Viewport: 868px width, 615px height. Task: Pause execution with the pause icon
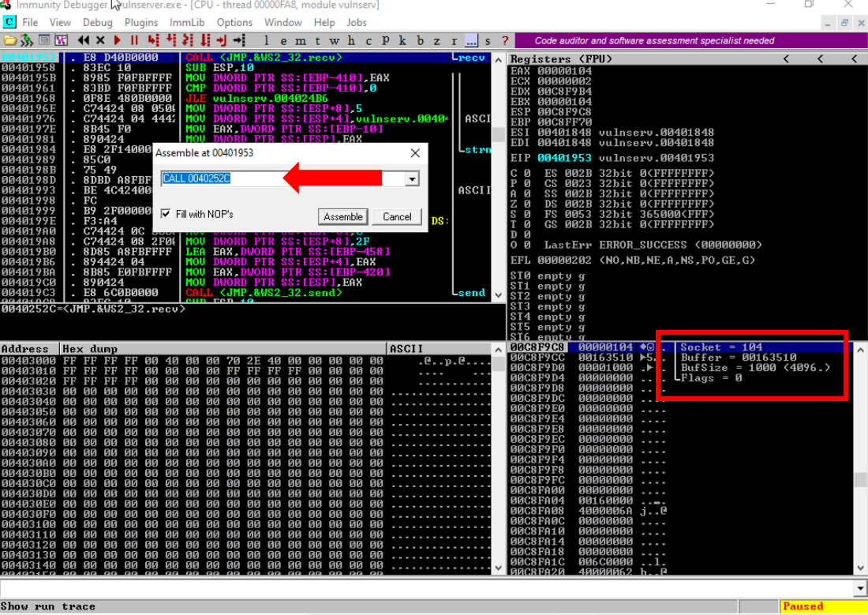pyautogui.click(x=134, y=40)
